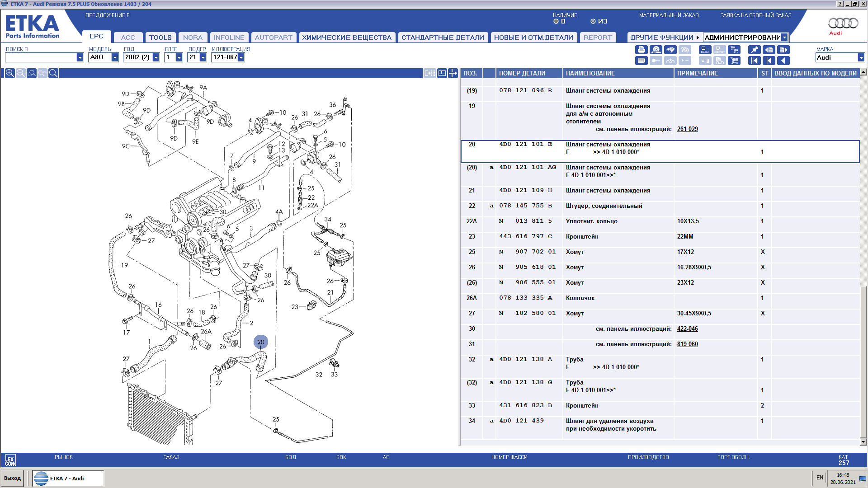Screen dimensions: 868x488
Task: Expand the ГОД year dropdown
Action: point(156,57)
